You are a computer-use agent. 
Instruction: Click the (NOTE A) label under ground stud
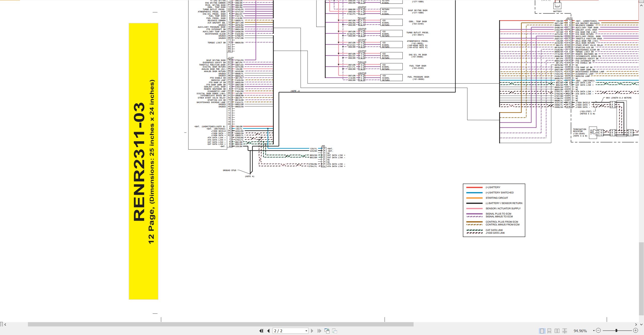tap(250, 177)
